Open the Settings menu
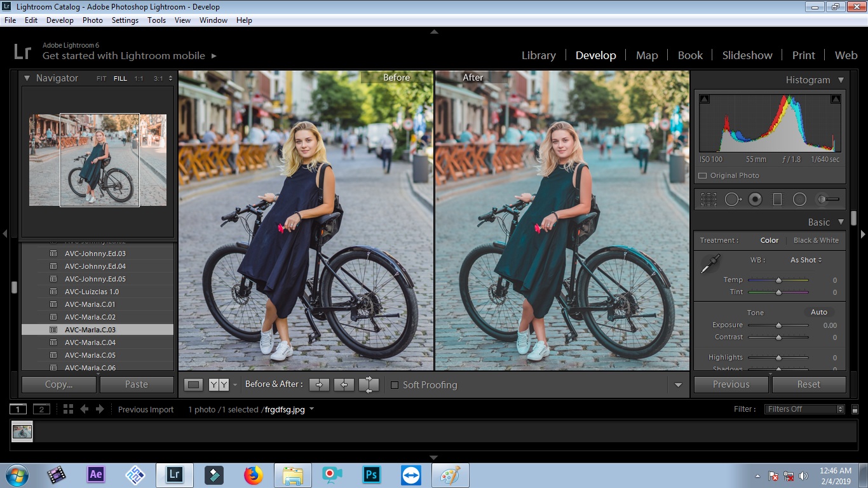 [x=125, y=20]
